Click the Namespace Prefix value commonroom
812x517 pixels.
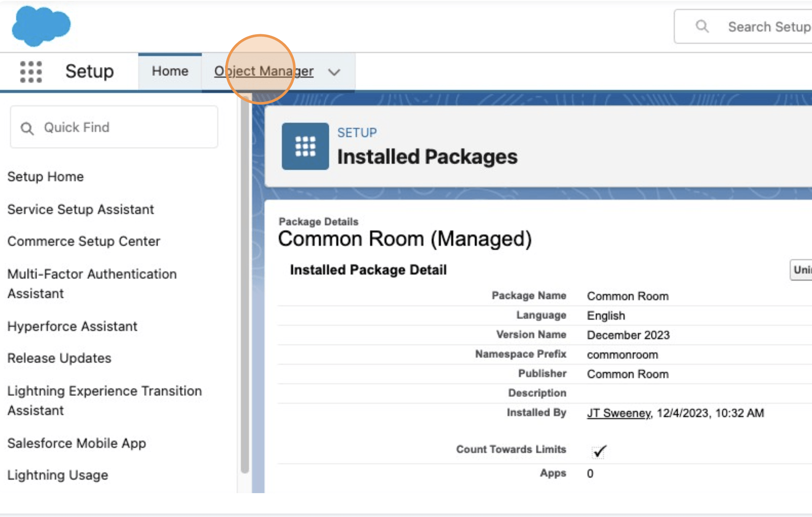tap(622, 355)
